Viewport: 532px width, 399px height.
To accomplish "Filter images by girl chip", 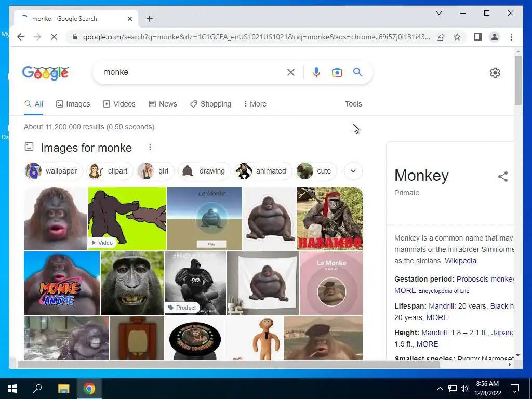I will 155,171.
